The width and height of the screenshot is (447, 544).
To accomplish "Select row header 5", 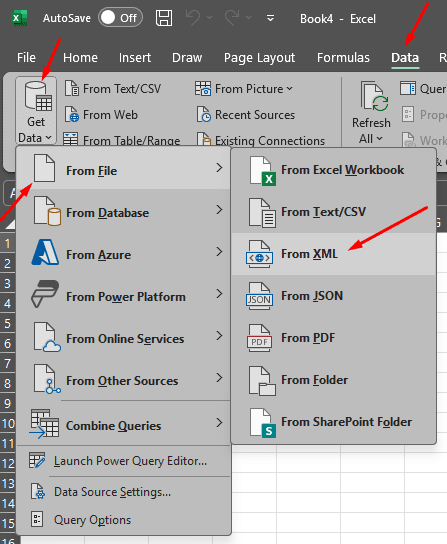I will click(x=7, y=323).
